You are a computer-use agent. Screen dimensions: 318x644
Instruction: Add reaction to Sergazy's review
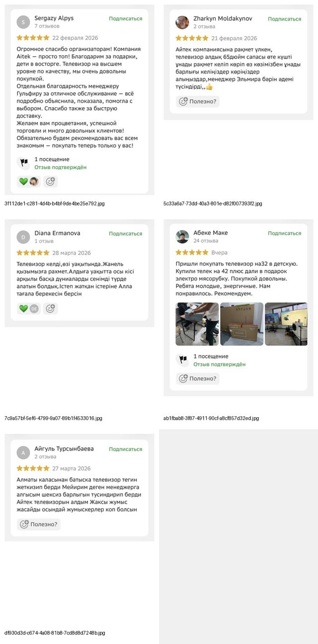click(50, 182)
